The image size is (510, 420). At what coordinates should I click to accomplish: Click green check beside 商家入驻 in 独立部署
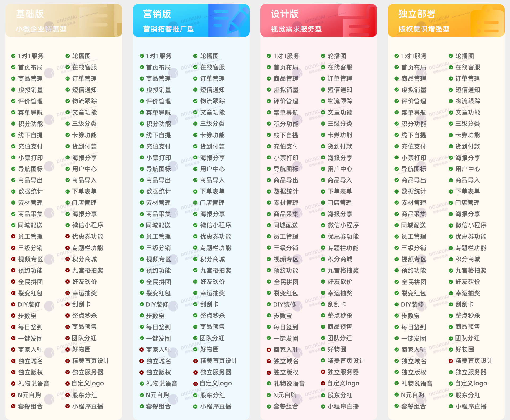coord(397,350)
